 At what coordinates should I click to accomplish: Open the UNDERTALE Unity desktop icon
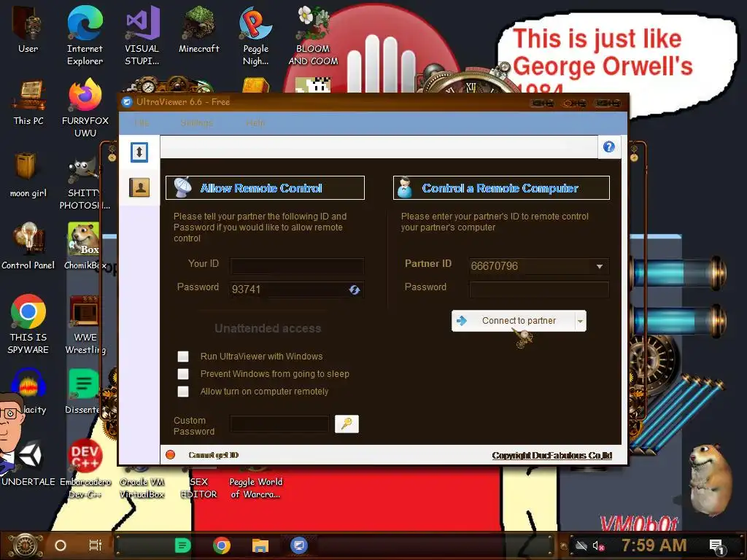click(x=29, y=464)
